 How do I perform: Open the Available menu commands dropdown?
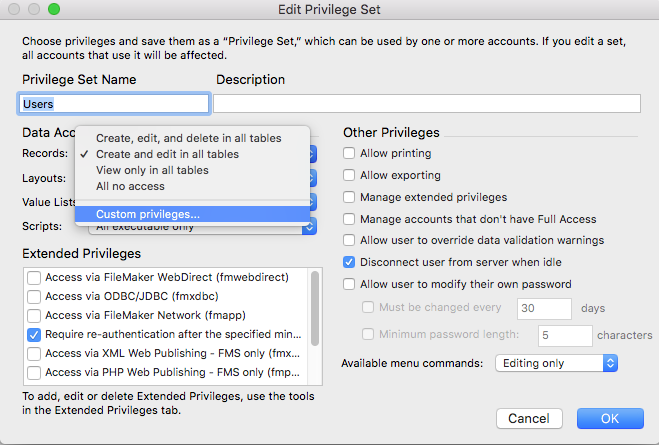click(x=557, y=363)
